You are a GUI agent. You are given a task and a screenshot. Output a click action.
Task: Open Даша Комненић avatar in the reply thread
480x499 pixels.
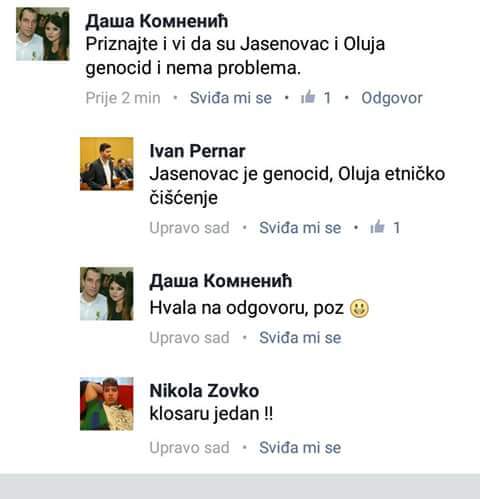pyautogui.click(x=107, y=294)
